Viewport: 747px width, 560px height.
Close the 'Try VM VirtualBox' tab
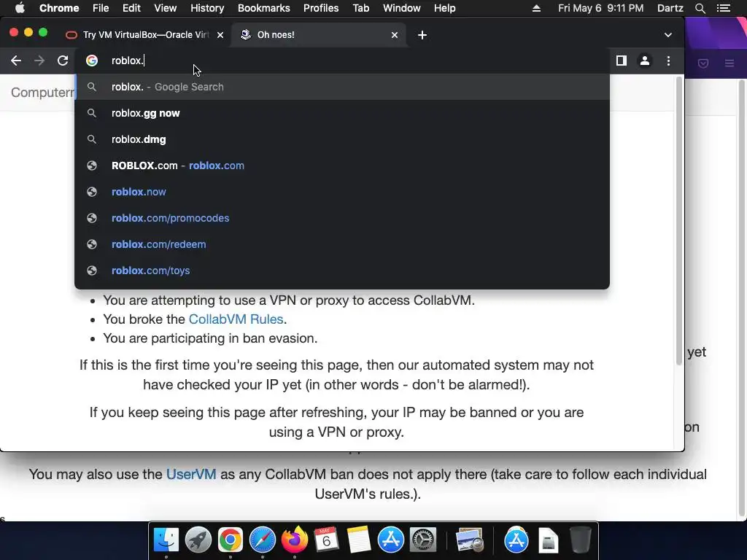[220, 35]
